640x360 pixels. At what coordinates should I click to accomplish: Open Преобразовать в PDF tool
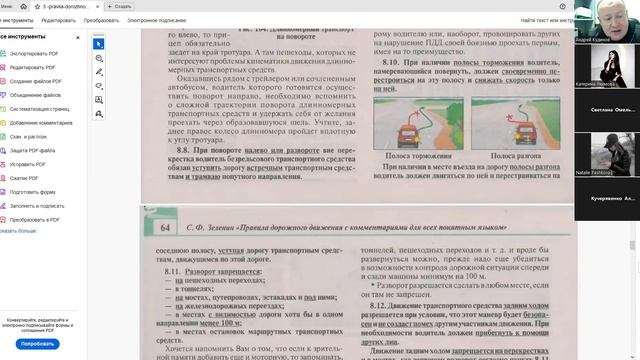pos(34,220)
